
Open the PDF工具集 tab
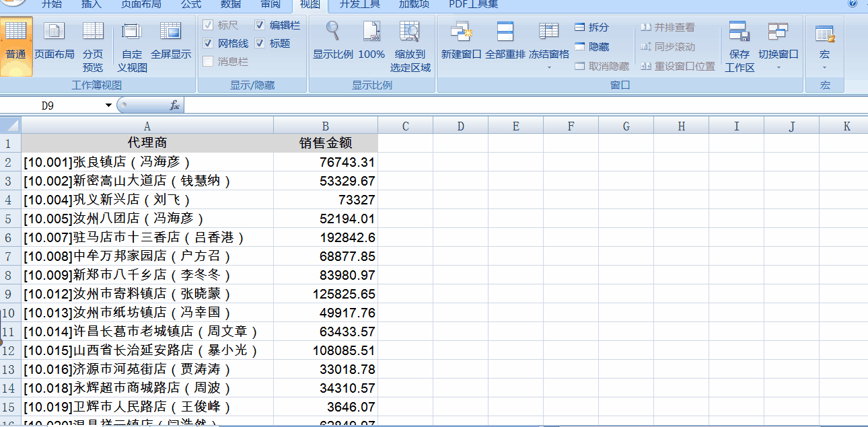[474, 5]
